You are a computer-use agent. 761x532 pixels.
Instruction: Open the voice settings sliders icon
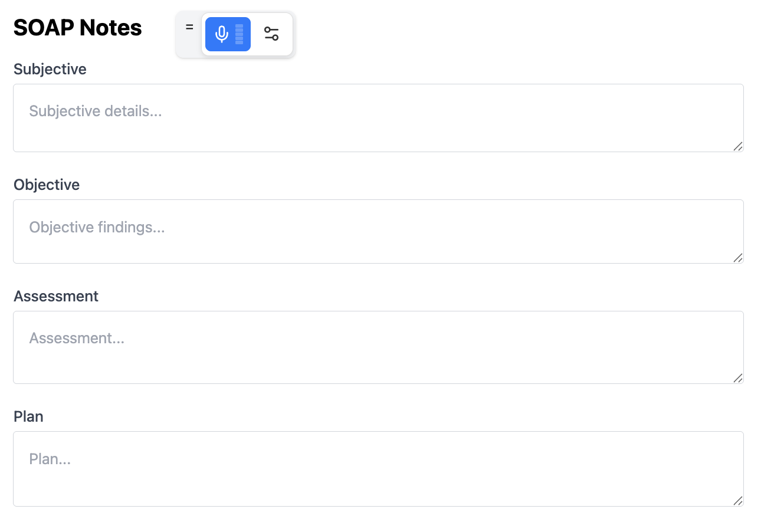pyautogui.click(x=271, y=34)
